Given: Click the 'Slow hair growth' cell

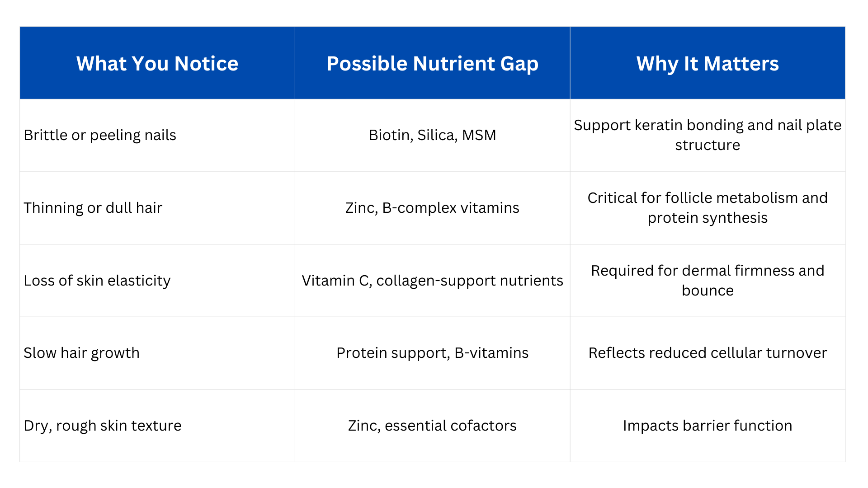Looking at the screenshot, I should click(x=82, y=353).
